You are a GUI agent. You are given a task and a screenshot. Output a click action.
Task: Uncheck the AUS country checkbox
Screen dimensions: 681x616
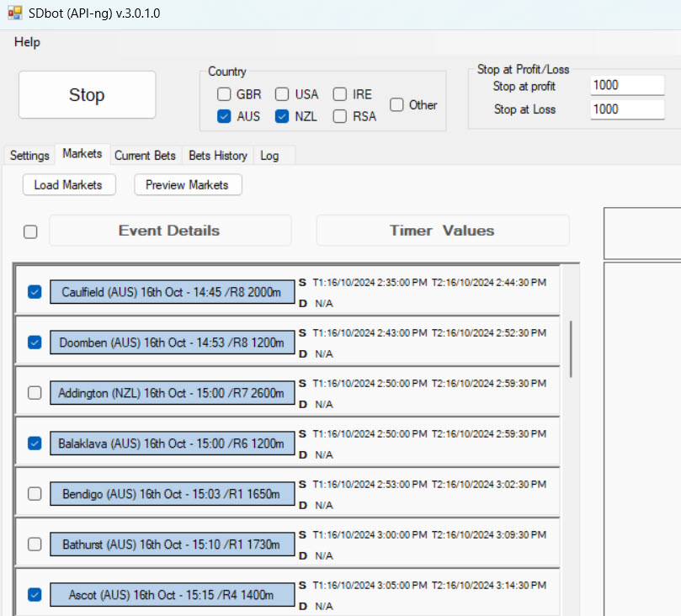[224, 116]
